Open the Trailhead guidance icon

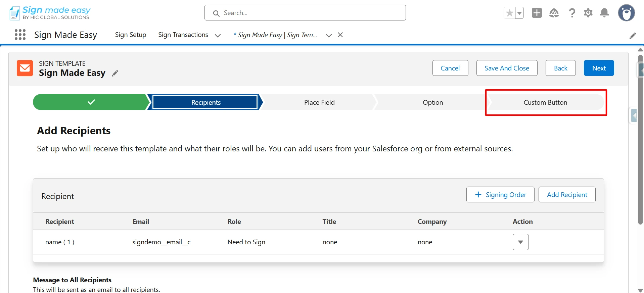(554, 13)
